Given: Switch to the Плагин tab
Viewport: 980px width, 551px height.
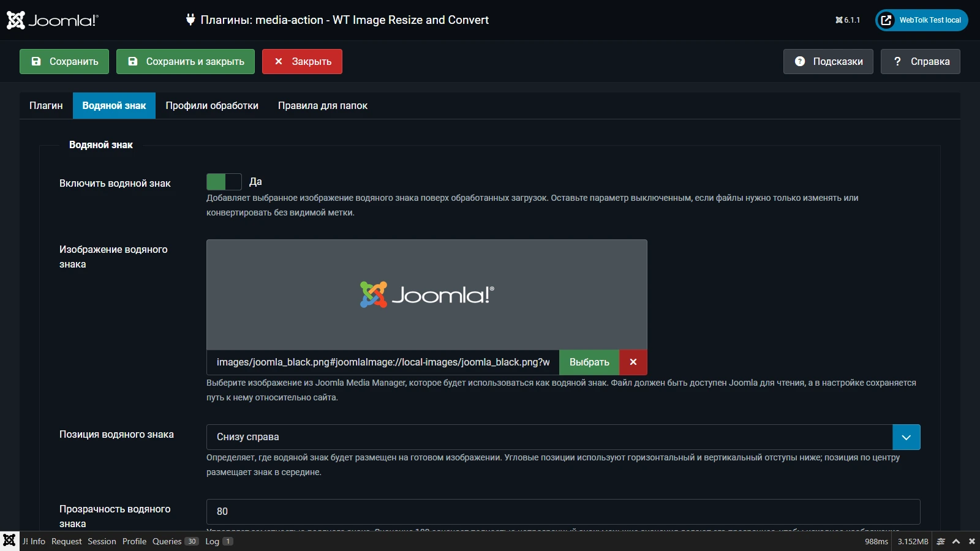Looking at the screenshot, I should point(46,105).
